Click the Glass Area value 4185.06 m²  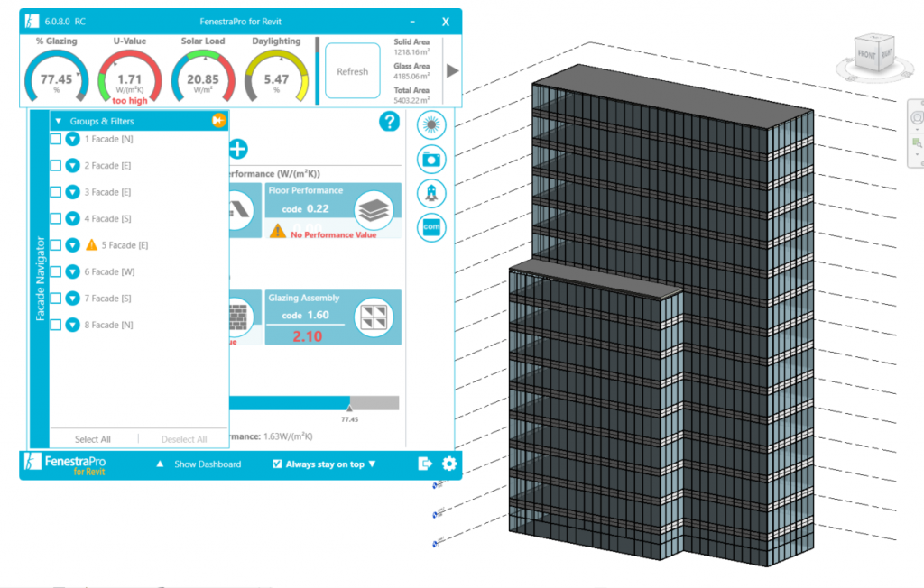pos(411,76)
